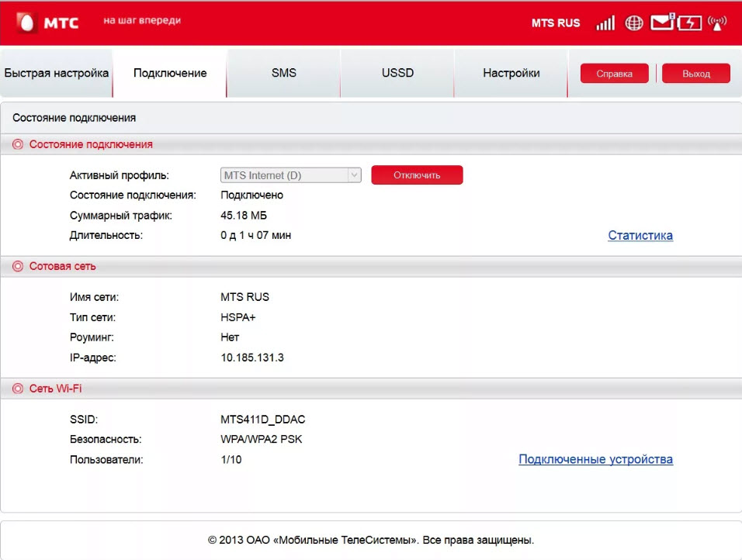Viewport: 742px width, 560px height.
Task: Select the HSPA+ network type value
Action: pyautogui.click(x=238, y=317)
